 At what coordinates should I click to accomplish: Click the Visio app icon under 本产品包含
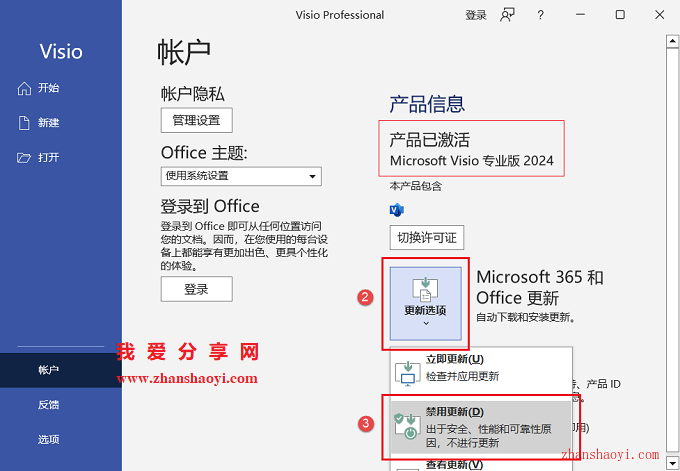tap(396, 210)
